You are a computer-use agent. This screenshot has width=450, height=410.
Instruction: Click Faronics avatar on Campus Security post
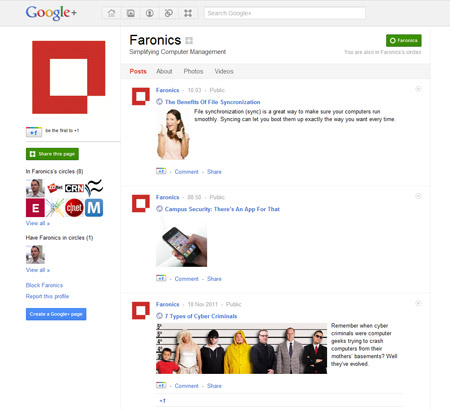(x=141, y=204)
